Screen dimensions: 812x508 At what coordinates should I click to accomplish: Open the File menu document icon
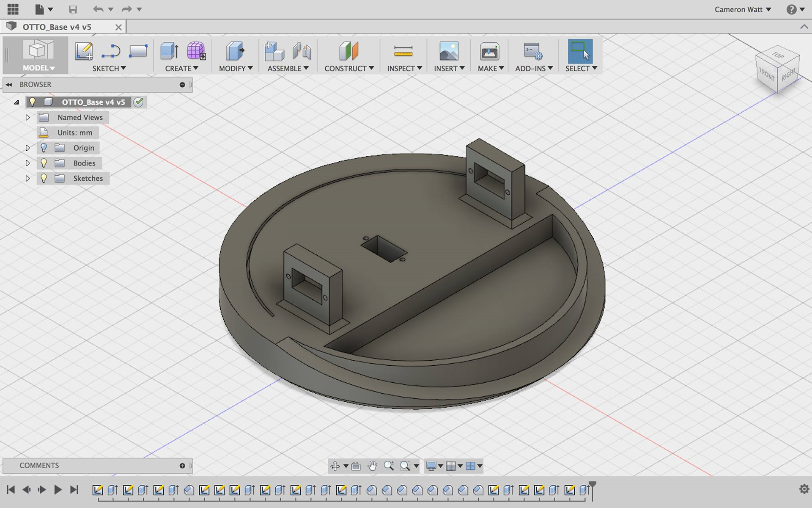click(39, 9)
